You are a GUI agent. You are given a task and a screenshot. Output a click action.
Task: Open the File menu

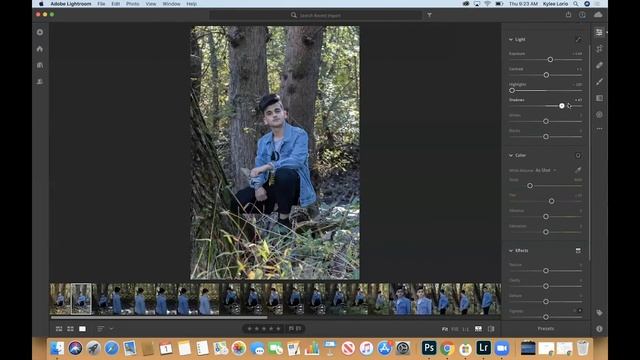101,4
